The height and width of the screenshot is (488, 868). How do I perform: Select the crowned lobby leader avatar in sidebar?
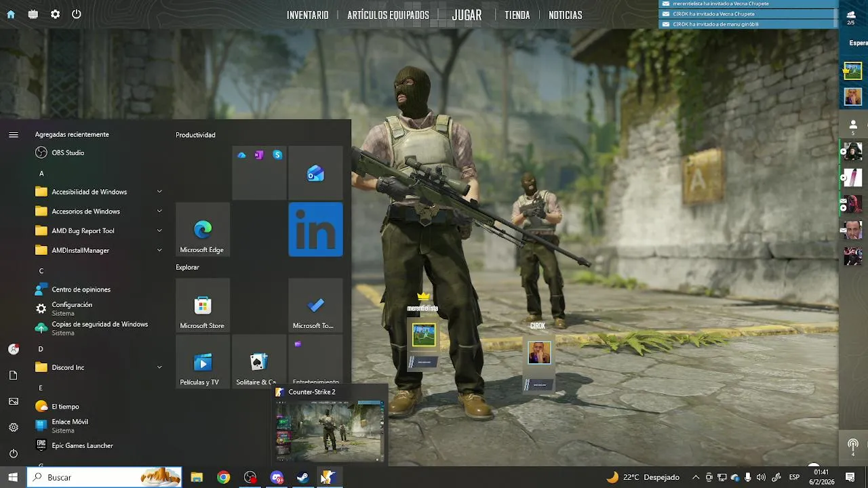(x=852, y=70)
